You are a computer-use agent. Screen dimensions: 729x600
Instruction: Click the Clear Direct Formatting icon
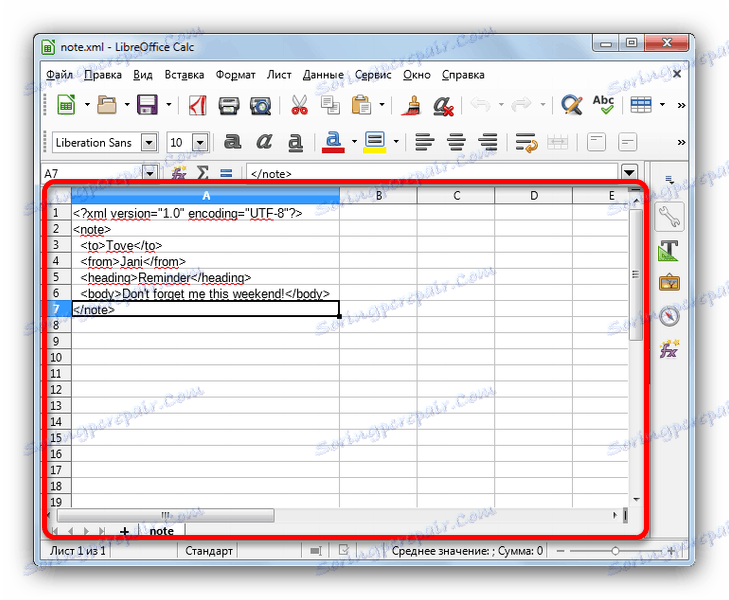pyautogui.click(x=443, y=105)
